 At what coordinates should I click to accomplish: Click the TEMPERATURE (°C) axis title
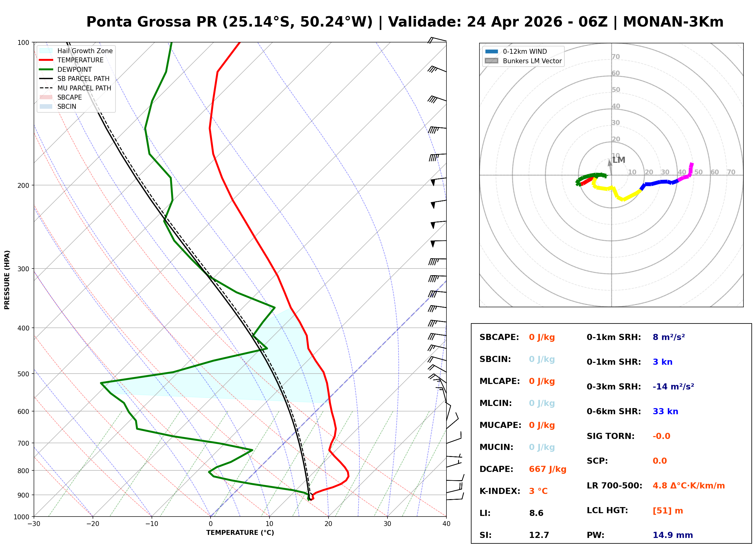pyautogui.click(x=240, y=533)
